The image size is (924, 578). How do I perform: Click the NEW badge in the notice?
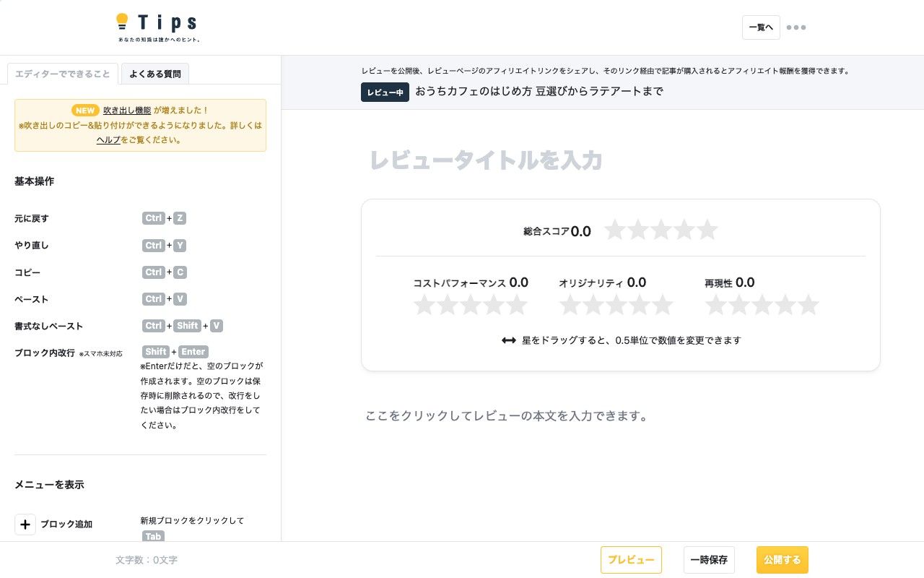pyautogui.click(x=85, y=111)
